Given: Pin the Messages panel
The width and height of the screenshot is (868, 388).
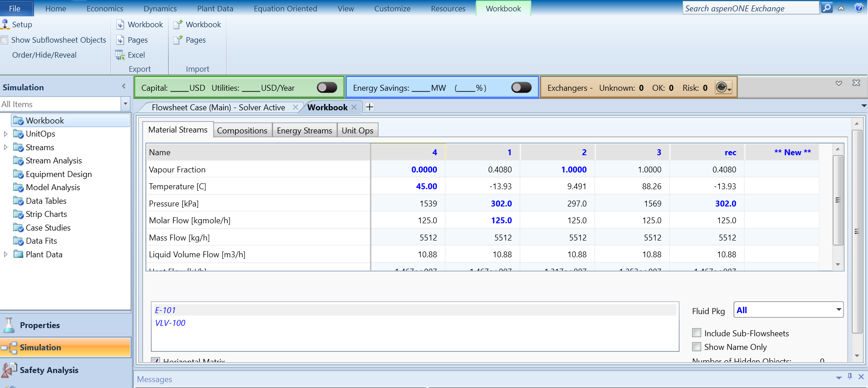Looking at the screenshot, I should [x=850, y=376].
